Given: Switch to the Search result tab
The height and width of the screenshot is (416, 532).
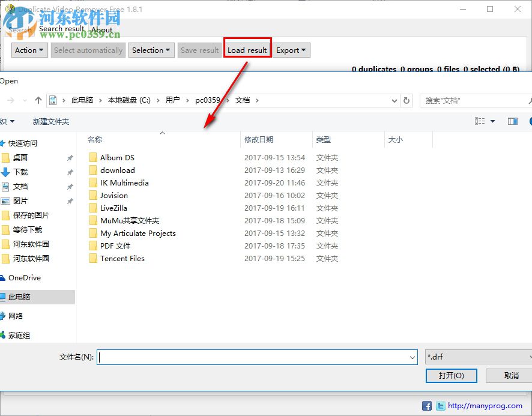Looking at the screenshot, I should click(x=62, y=28).
